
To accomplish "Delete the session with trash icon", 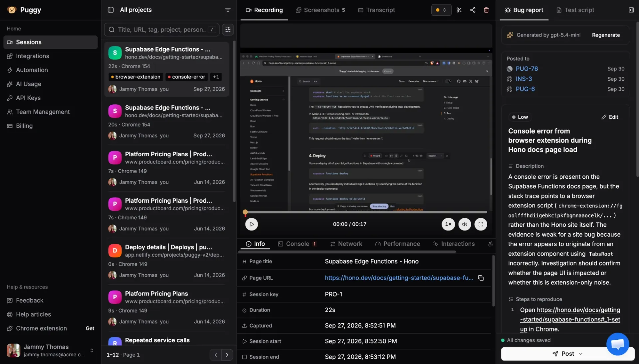I will (x=486, y=10).
